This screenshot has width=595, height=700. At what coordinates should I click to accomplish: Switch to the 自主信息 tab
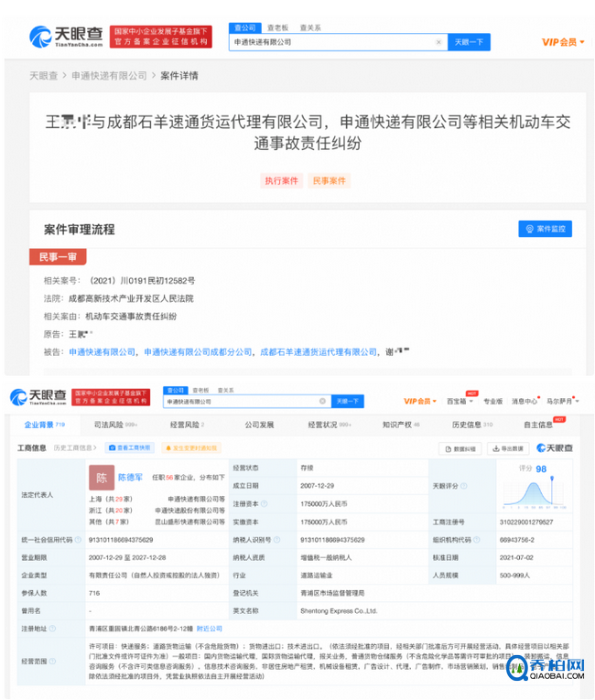click(538, 425)
